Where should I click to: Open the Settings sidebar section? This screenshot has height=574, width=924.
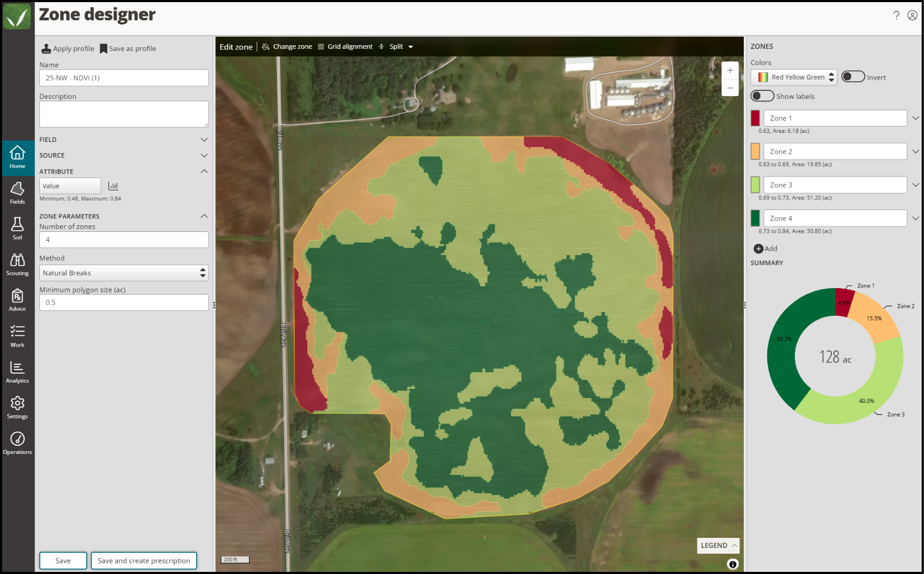coord(18,408)
